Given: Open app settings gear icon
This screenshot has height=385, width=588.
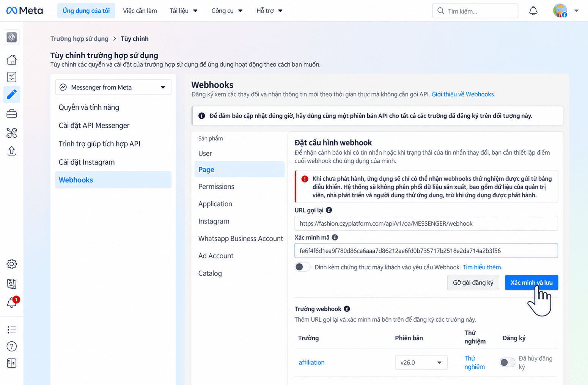Looking at the screenshot, I should tap(12, 264).
